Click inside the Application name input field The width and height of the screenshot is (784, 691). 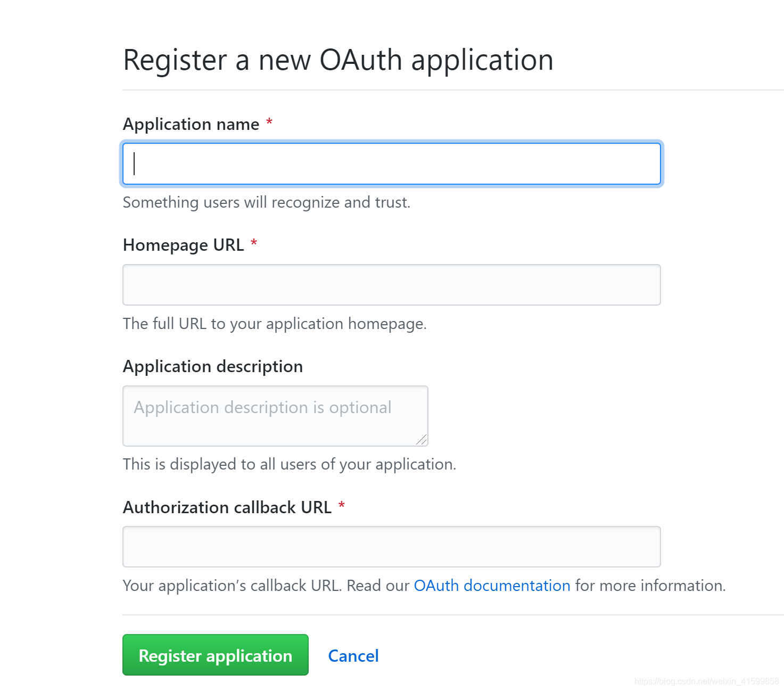click(x=391, y=163)
